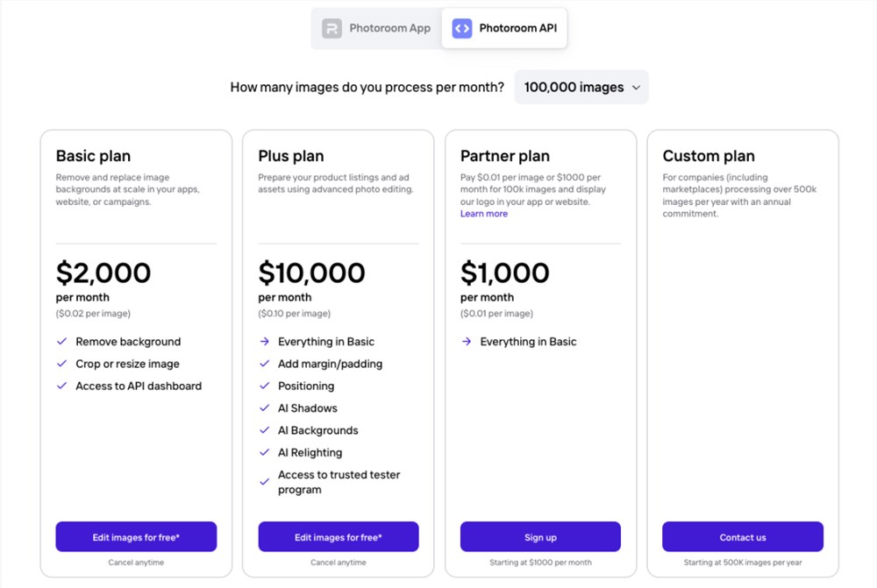Click the Partner plan Sign up button
Viewport: 877px width, 588px height.
tap(540, 537)
